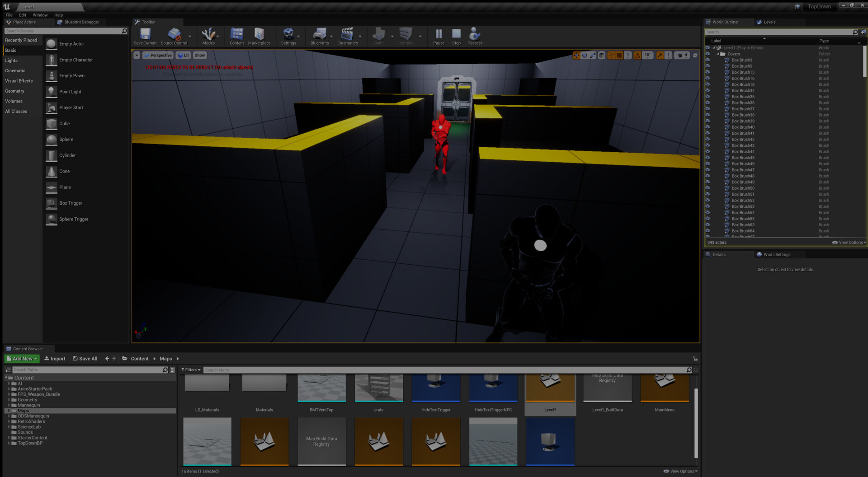The width and height of the screenshot is (868, 477).
Task: Open Blueprints from the toolbar
Action: pos(320,36)
